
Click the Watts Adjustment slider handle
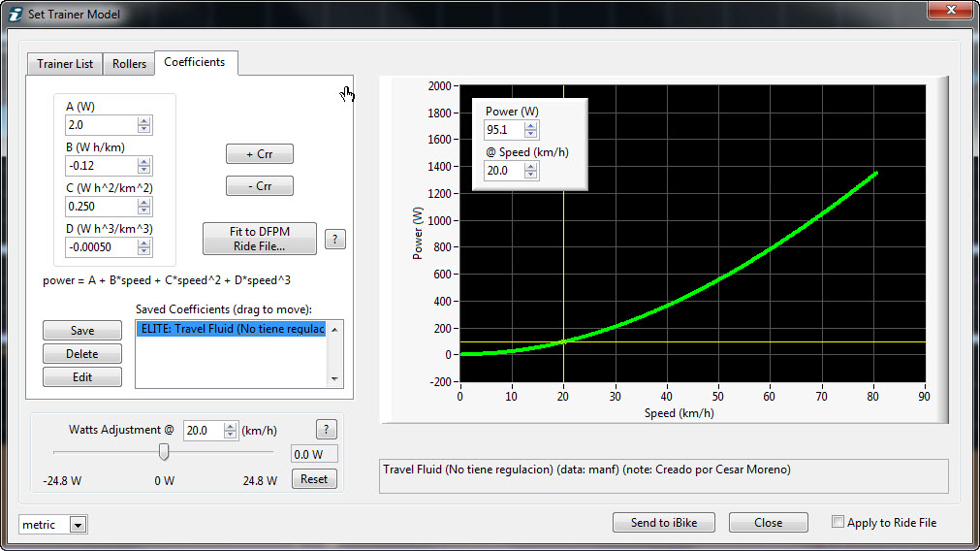[164, 451]
